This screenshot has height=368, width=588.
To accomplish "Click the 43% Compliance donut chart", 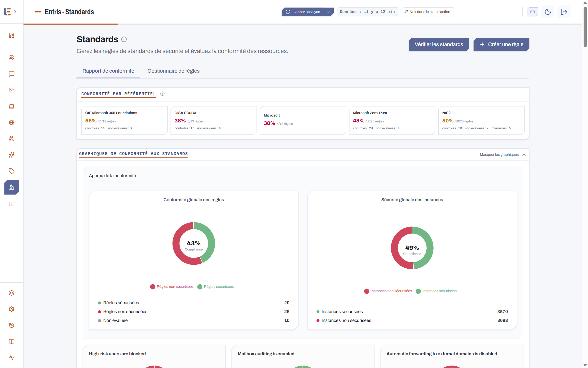I will [x=194, y=243].
